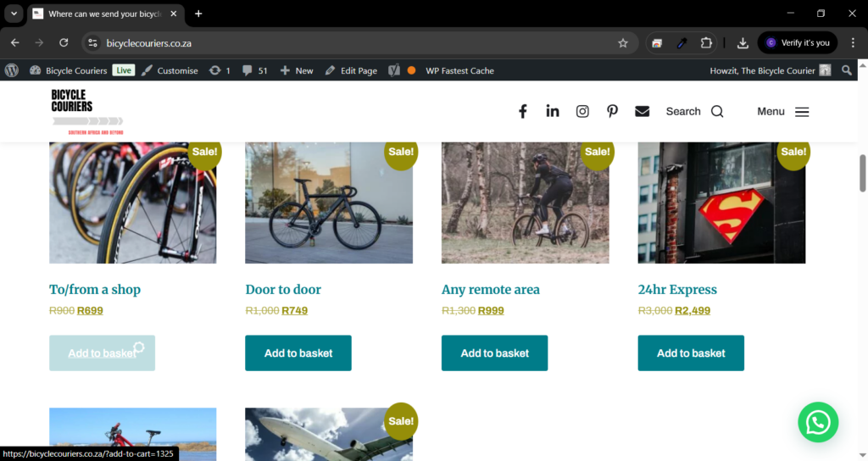868x461 pixels.
Task: Click the Superman logo product image
Action: pos(721,203)
